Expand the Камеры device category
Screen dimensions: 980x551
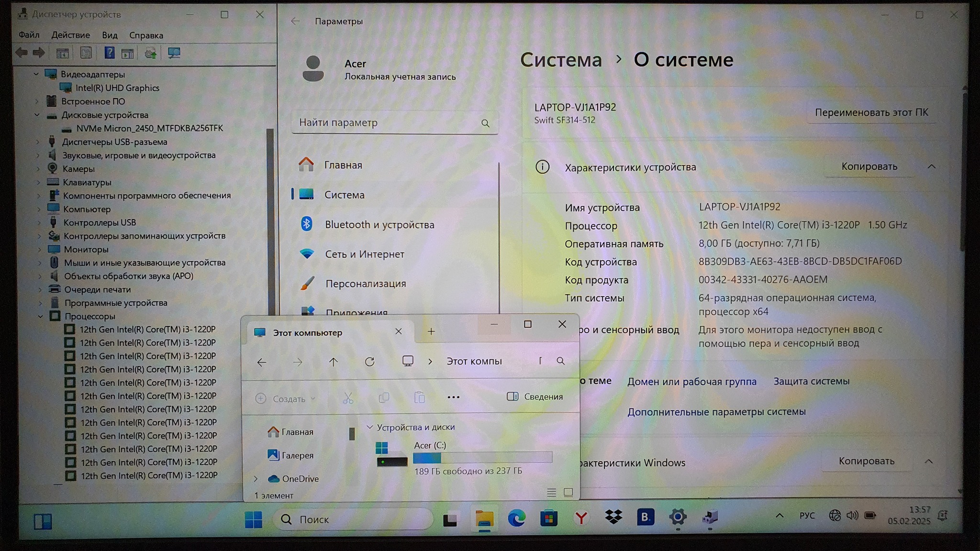pos(38,169)
